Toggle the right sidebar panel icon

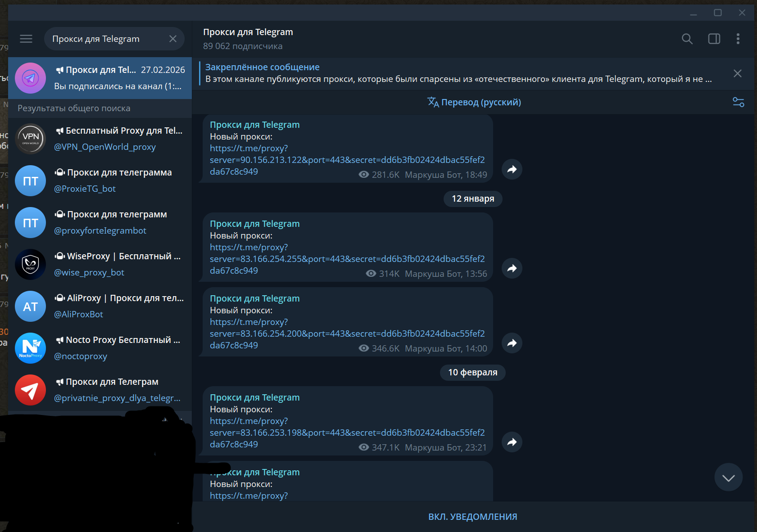tap(714, 39)
